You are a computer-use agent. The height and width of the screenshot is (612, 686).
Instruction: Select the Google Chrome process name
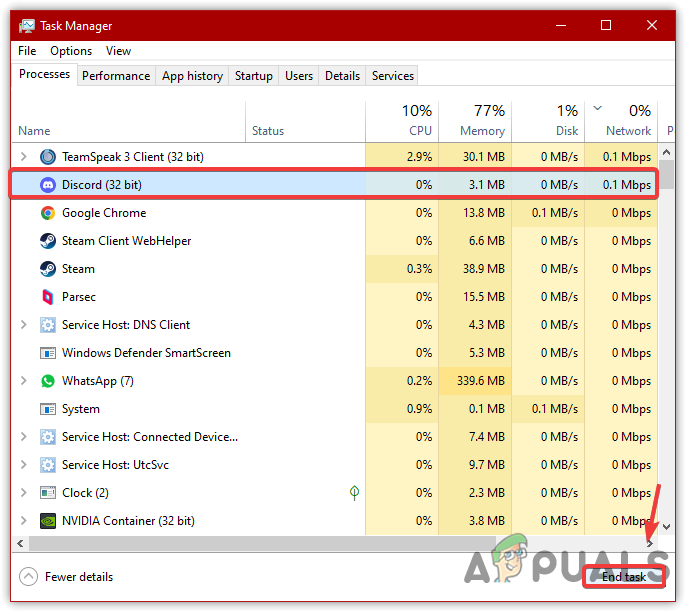[104, 213]
